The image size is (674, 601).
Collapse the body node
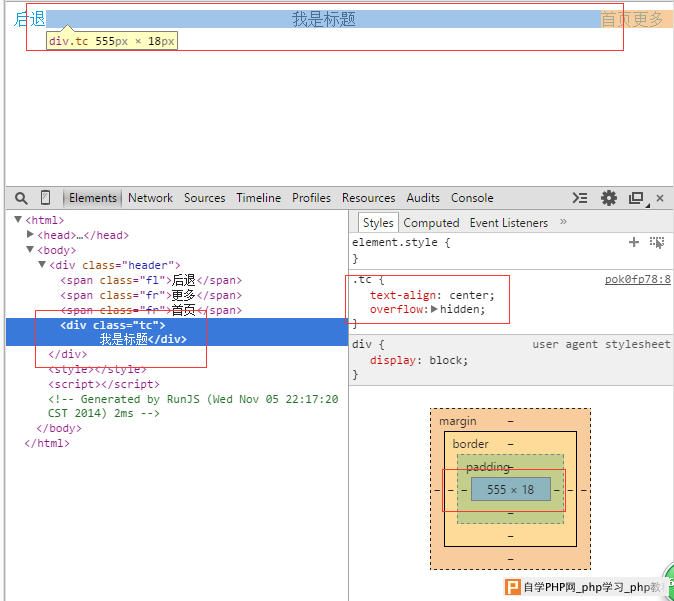coord(30,250)
